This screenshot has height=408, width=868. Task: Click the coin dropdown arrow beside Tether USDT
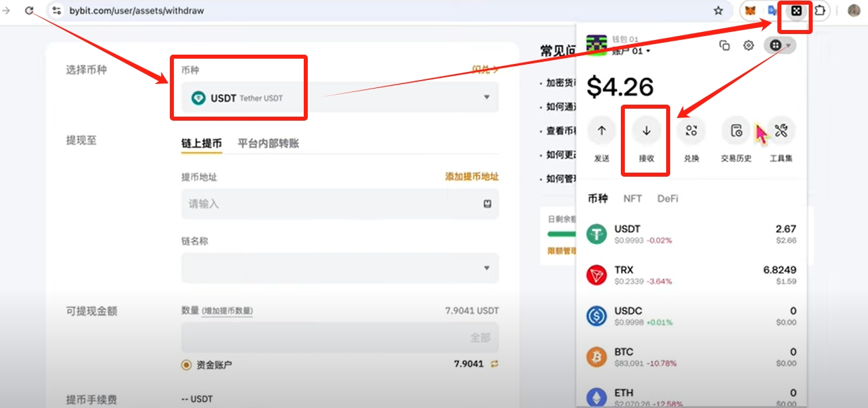point(487,98)
